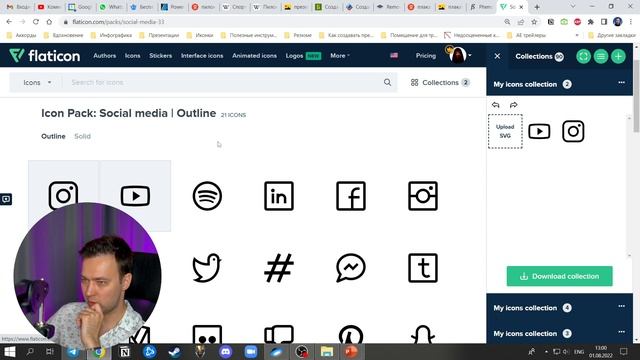Click the YouTube icon in collection panel

[539, 131]
